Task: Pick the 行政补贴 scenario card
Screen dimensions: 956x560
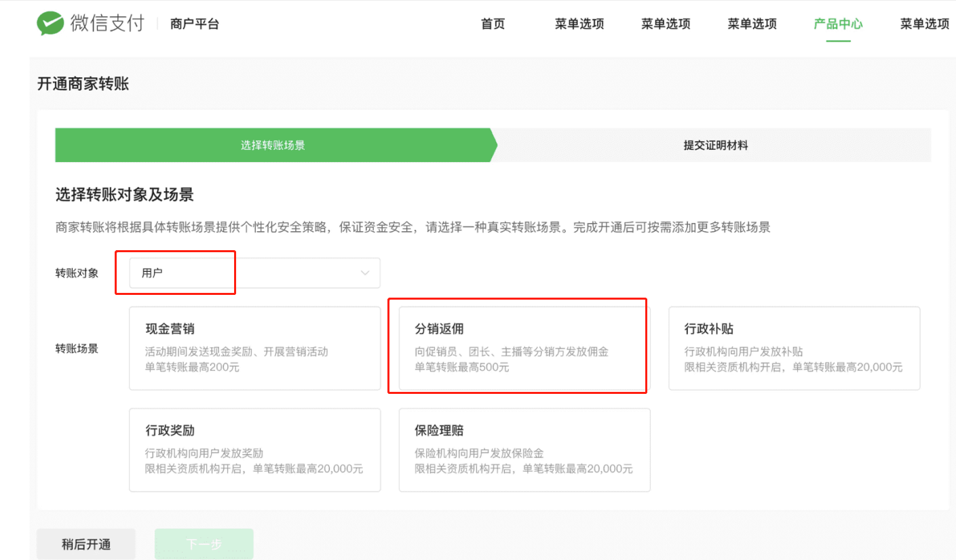Action: [794, 348]
